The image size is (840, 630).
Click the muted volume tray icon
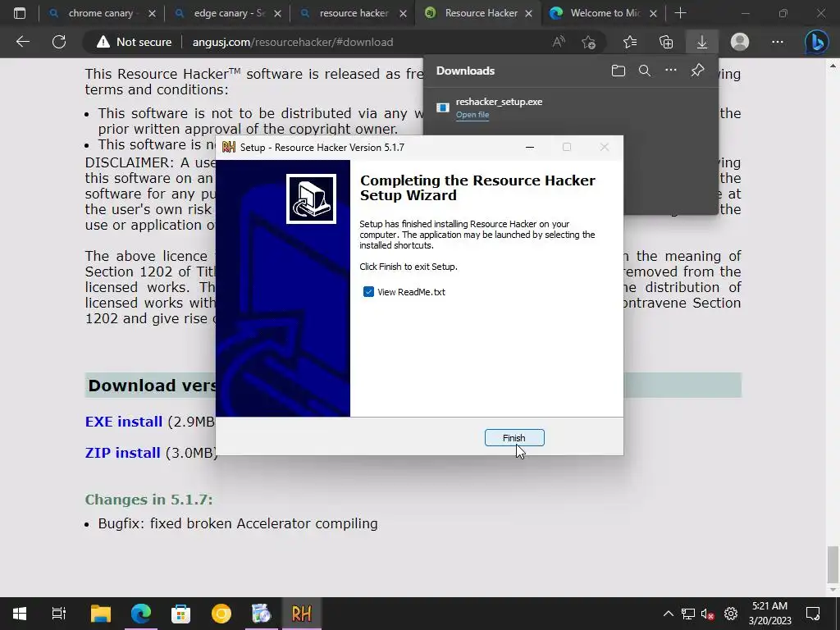708,614
